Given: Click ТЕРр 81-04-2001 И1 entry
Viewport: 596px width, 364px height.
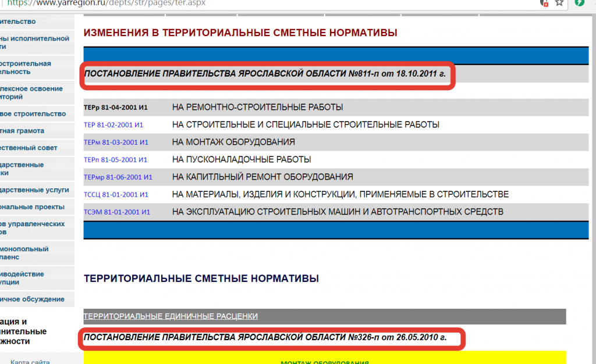Looking at the screenshot, I should [116, 108].
